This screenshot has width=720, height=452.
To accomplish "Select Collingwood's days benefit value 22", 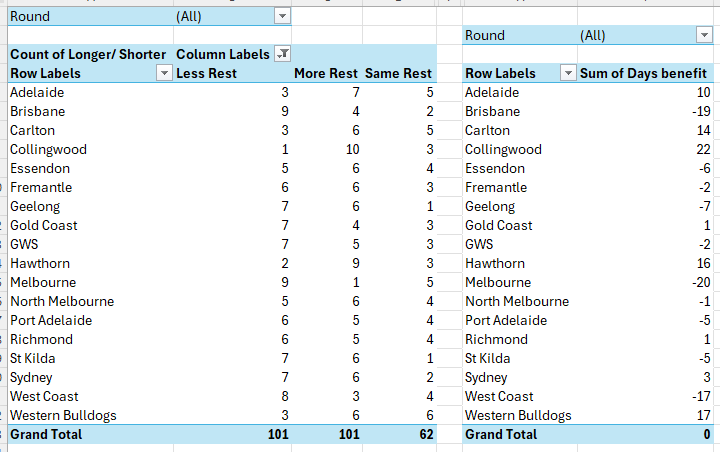I will pos(703,149).
